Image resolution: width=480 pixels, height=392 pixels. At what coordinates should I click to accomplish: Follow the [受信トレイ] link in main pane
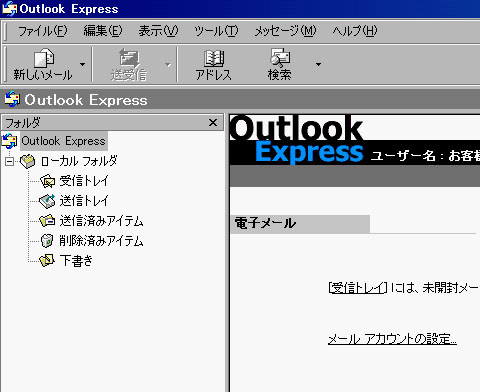click(358, 288)
